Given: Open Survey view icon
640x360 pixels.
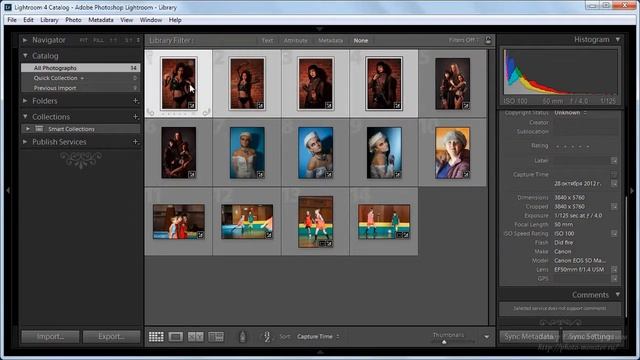Looking at the screenshot, I should (216, 337).
